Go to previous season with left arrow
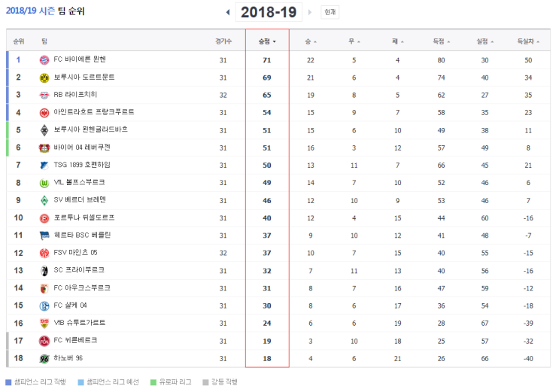Viewport: 559px width, 392px height. 228,13
